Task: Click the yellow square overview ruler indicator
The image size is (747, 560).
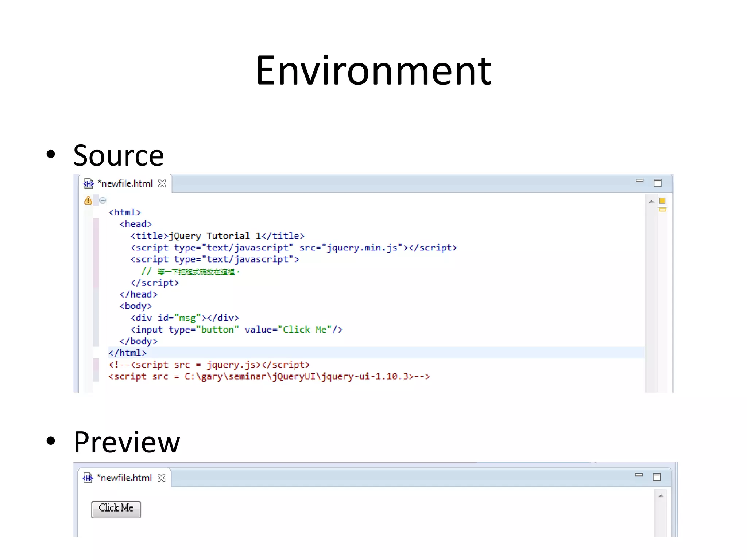Action: click(662, 201)
